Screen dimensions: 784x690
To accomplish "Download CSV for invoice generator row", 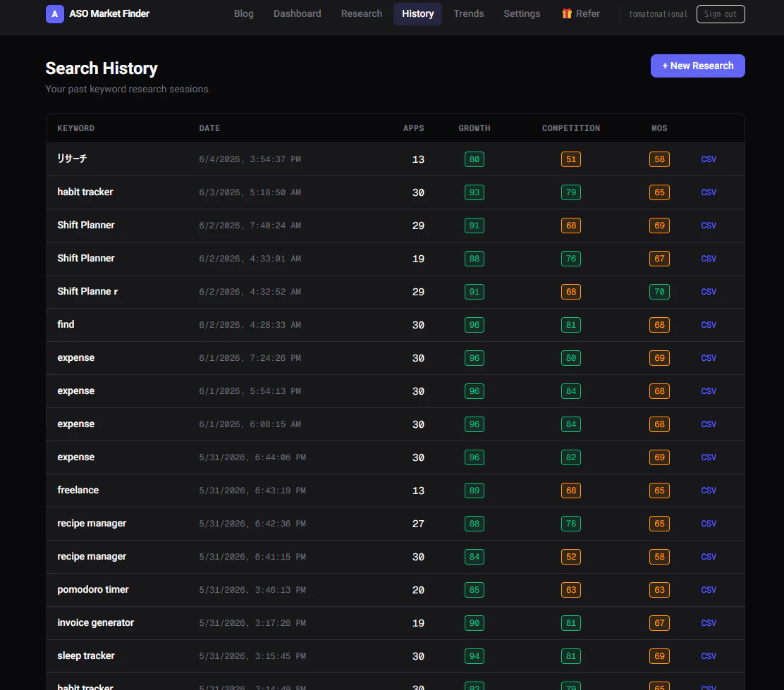I will tap(709, 623).
